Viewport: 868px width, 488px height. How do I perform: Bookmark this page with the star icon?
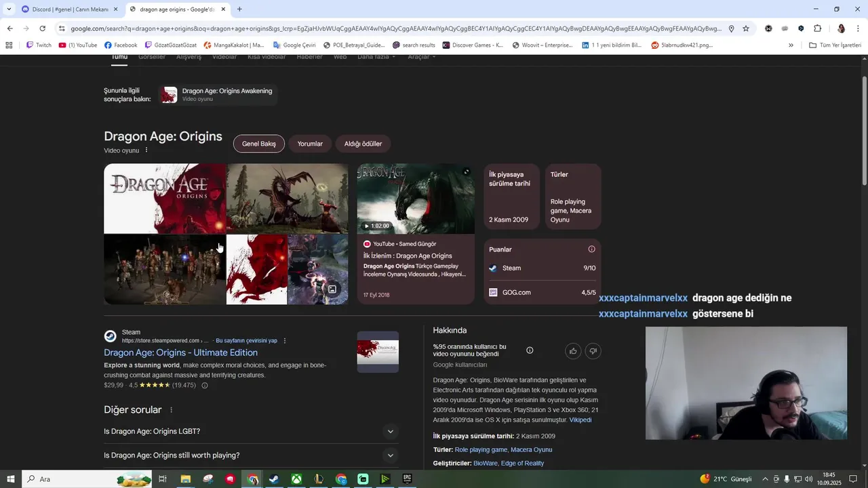[746, 28]
